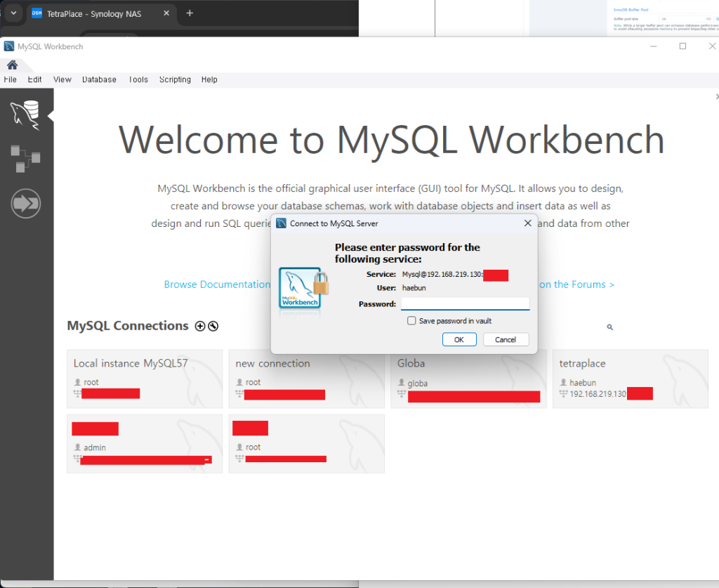
Task: Open the Help menu
Action: point(209,79)
